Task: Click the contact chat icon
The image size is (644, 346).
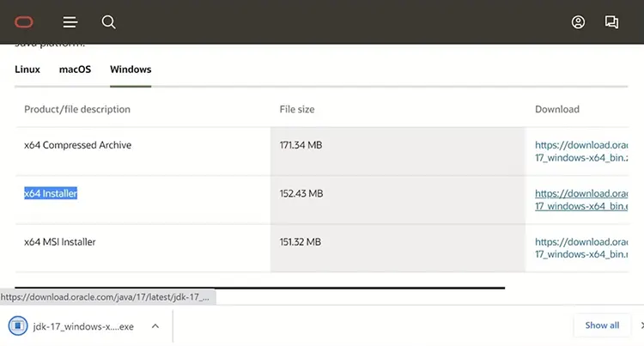Action: (611, 22)
